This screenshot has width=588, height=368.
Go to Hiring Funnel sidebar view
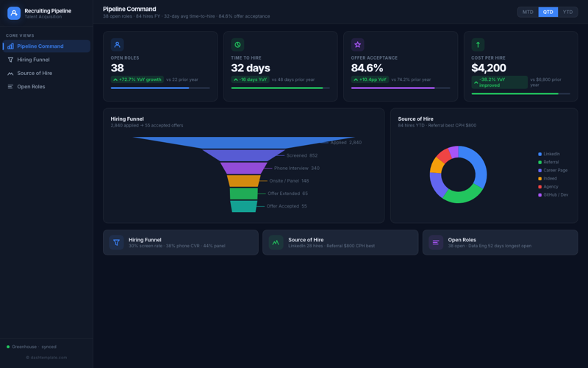[47, 60]
